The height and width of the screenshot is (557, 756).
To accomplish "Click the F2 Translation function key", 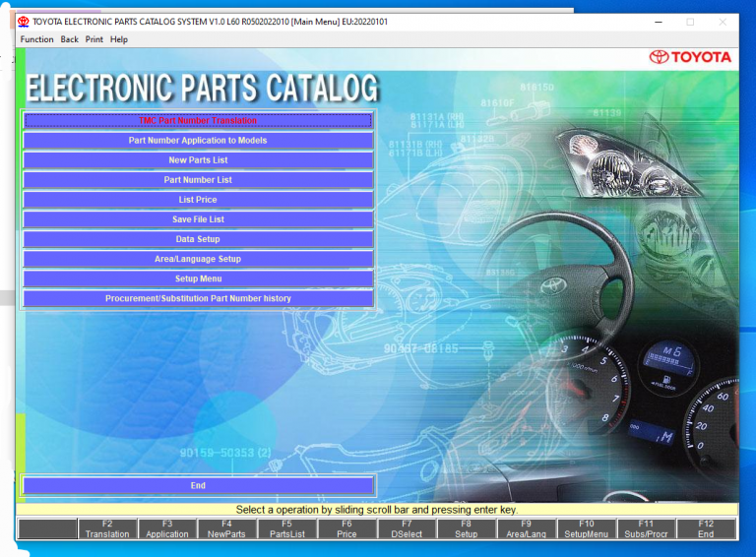I will (x=107, y=528).
